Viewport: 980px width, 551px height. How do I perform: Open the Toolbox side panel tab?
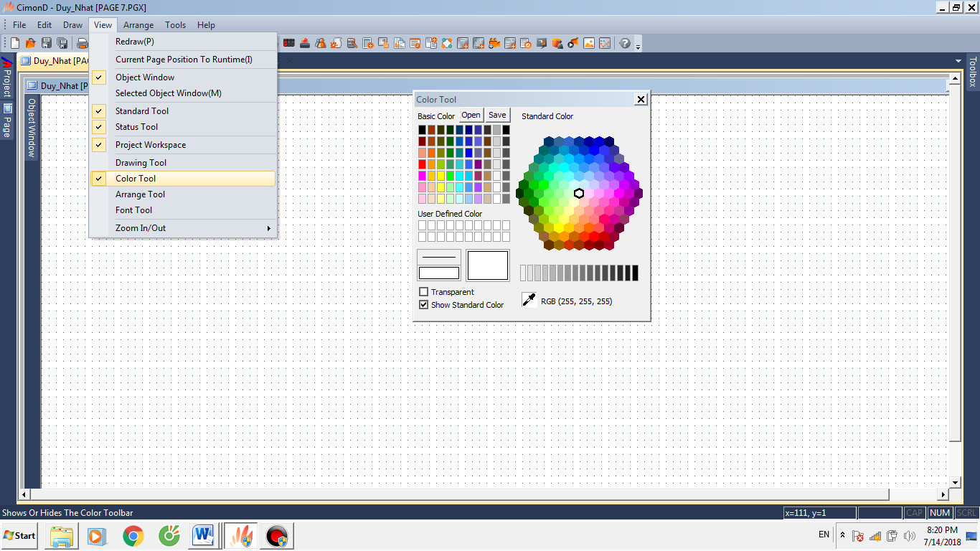point(973,72)
